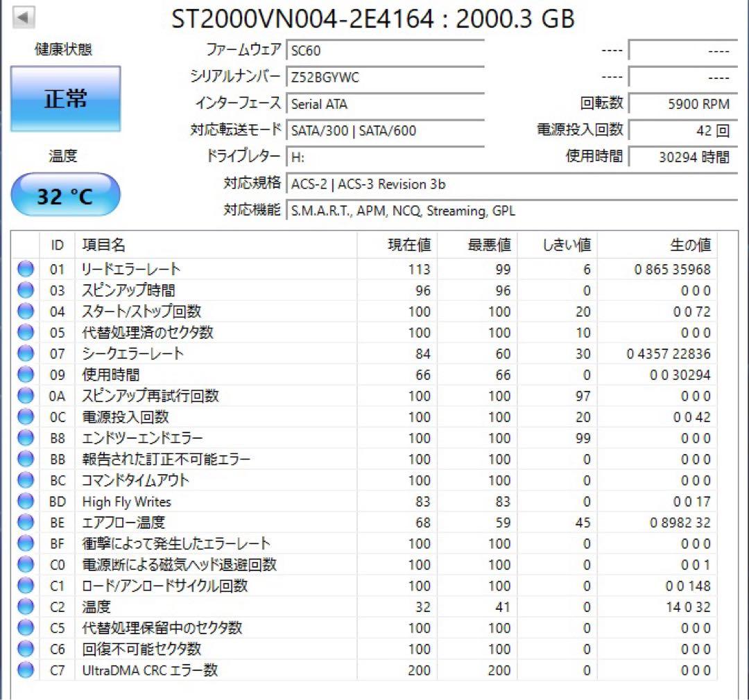Select raw value 0 865 35968
749x700 pixels.
(672, 270)
